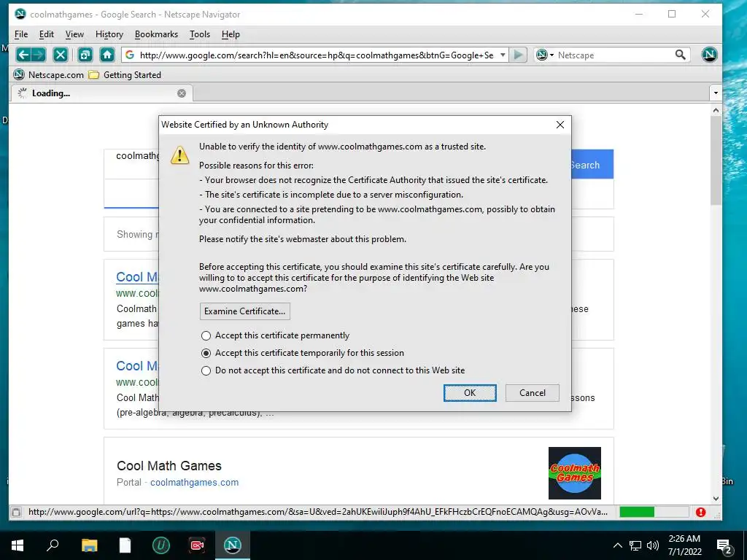Open the History menu
747x560 pixels.
pyautogui.click(x=109, y=34)
